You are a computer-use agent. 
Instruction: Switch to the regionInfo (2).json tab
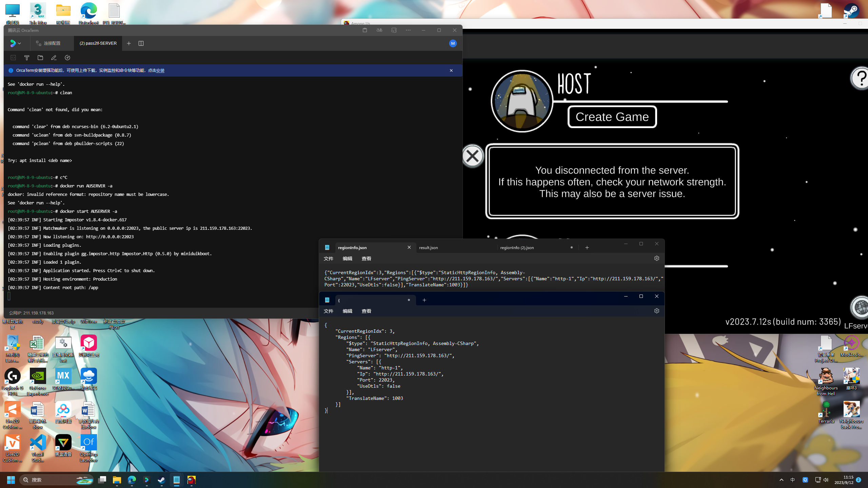pos(517,247)
